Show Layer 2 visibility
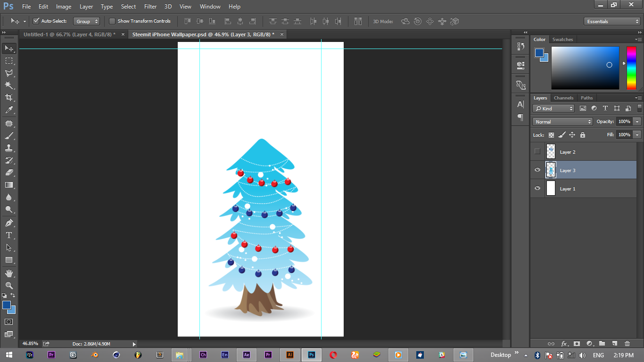The height and width of the screenshot is (362, 644). click(x=537, y=152)
